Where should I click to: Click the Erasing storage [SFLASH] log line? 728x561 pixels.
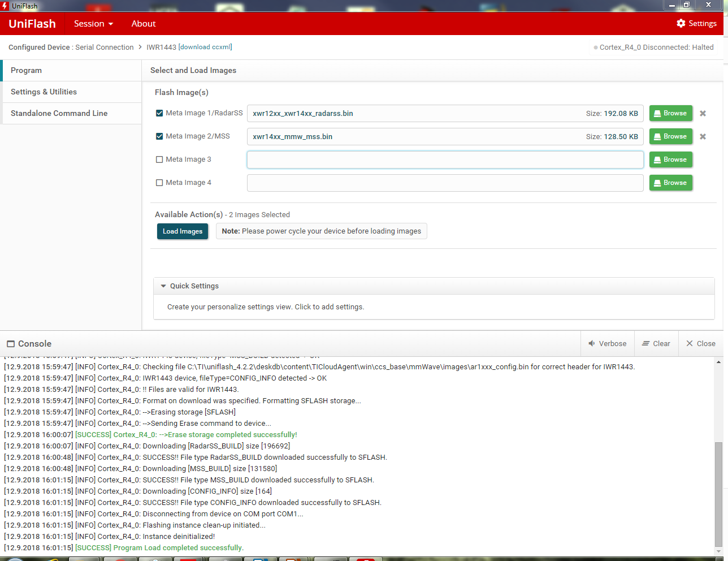120,412
